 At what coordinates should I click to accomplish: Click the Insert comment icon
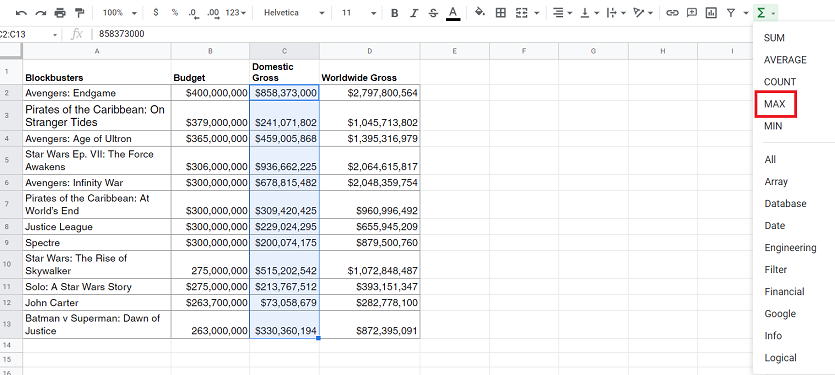pyautogui.click(x=692, y=13)
